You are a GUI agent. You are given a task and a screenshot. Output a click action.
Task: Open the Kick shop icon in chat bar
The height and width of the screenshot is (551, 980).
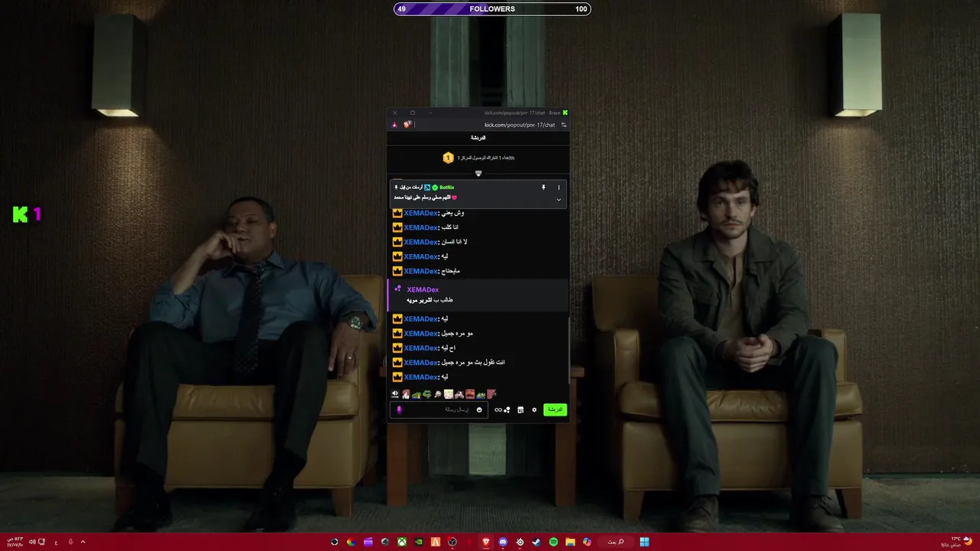coord(521,409)
